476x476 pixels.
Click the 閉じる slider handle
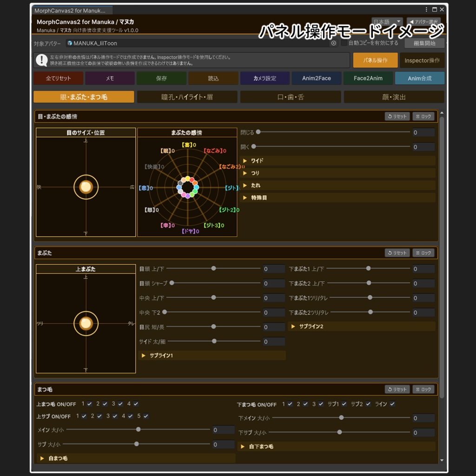258,132
